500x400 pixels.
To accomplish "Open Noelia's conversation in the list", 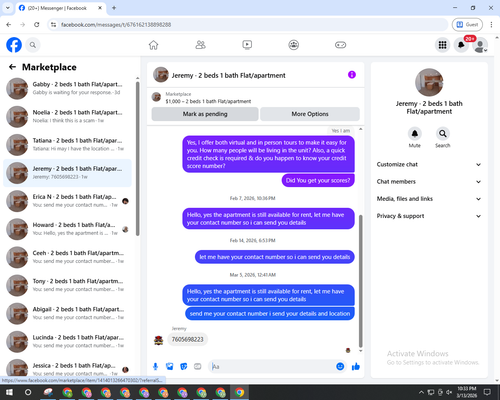I will 67,117.
